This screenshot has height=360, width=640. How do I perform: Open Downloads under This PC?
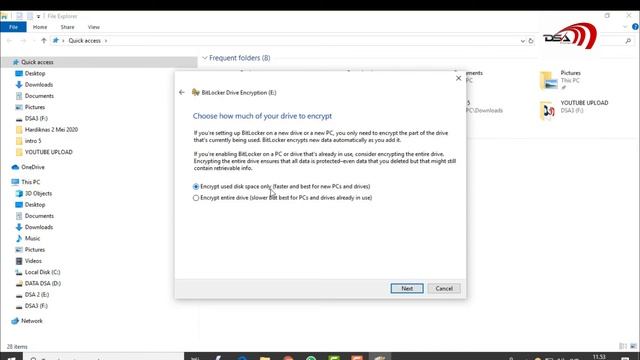coord(39,227)
